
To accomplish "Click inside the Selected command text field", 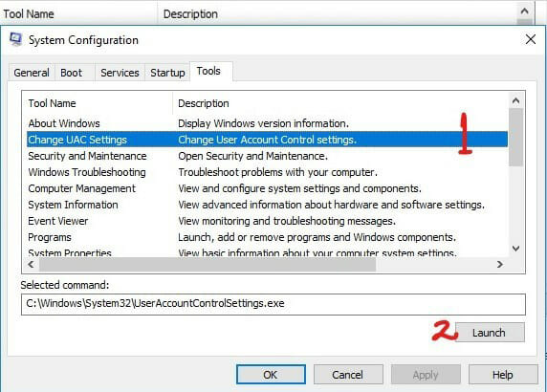I will coord(273,304).
